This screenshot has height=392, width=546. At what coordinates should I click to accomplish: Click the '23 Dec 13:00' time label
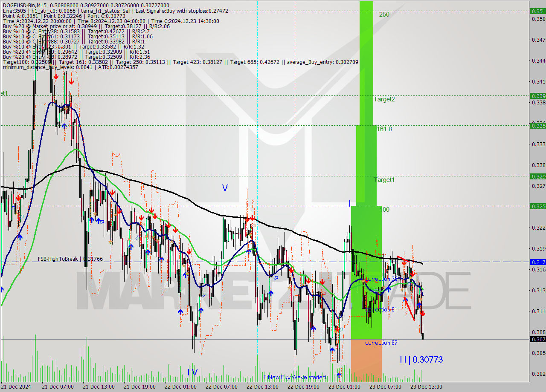[426, 387]
